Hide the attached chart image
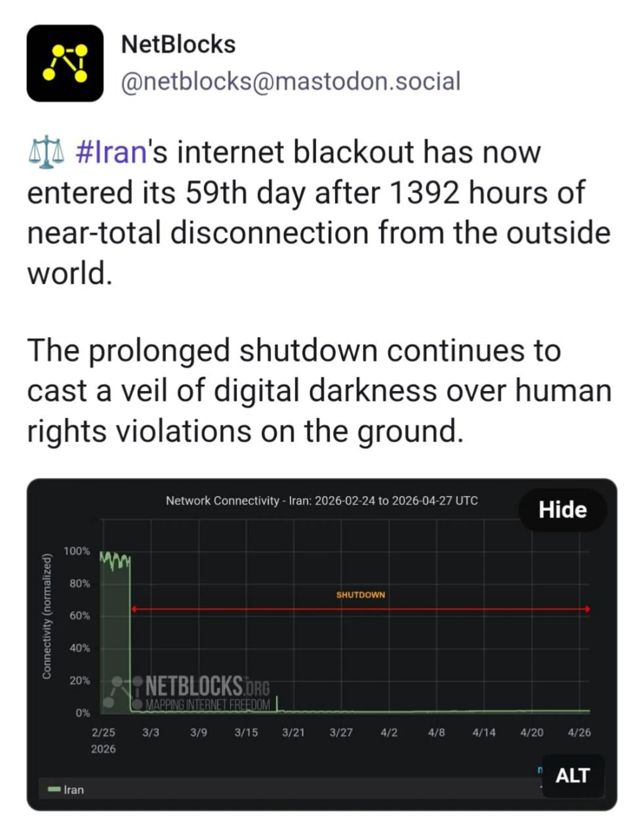Image resolution: width=644 pixels, height=840 pixels. pyautogui.click(x=562, y=510)
